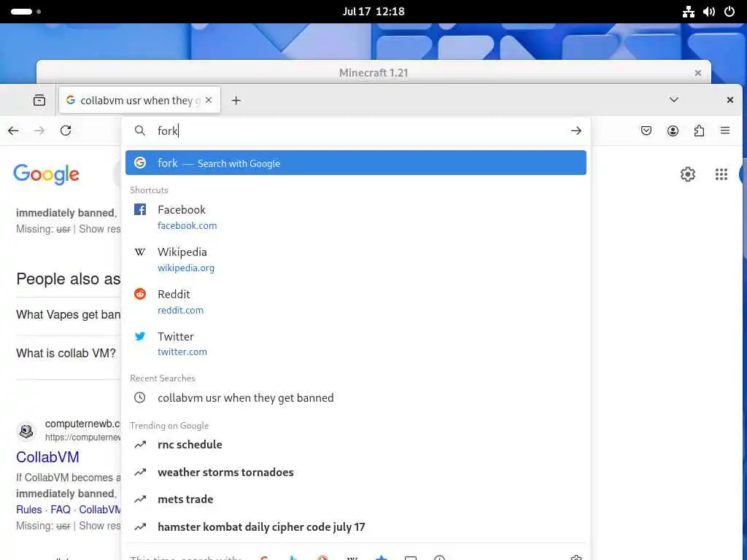
Task: Open the Firefox account icon
Action: (673, 131)
